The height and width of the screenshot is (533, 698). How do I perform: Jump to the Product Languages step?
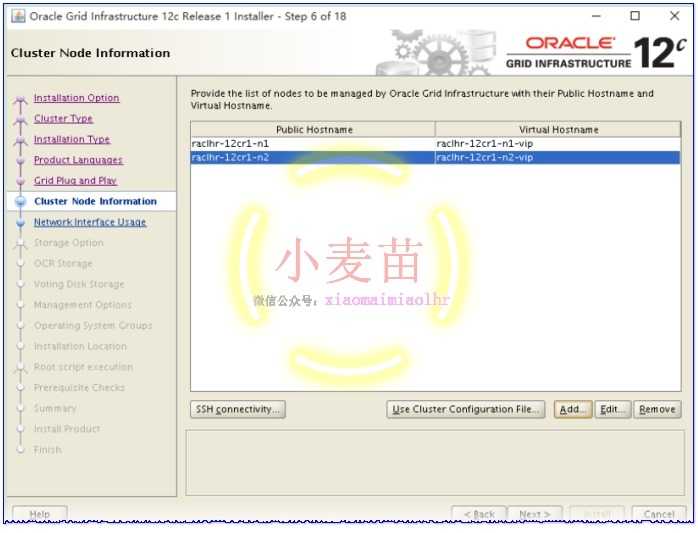tap(78, 160)
